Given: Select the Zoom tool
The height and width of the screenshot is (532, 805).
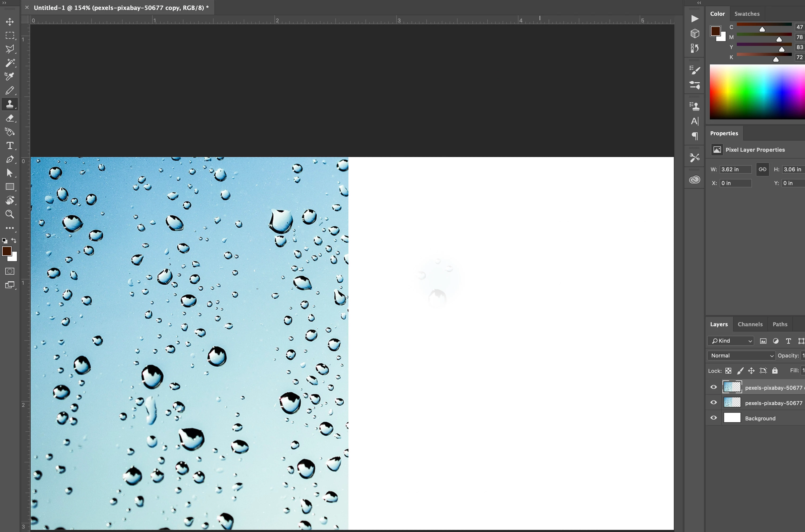Looking at the screenshot, I should pyautogui.click(x=10, y=214).
